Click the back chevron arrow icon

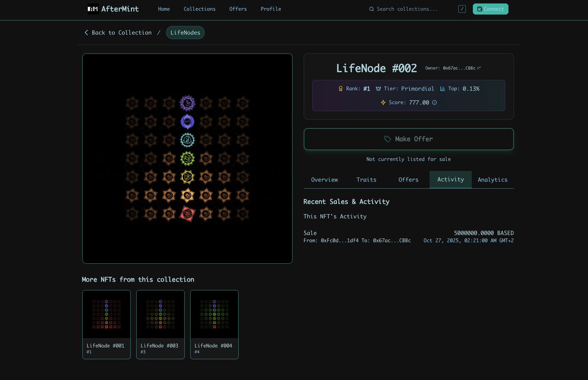click(x=86, y=32)
